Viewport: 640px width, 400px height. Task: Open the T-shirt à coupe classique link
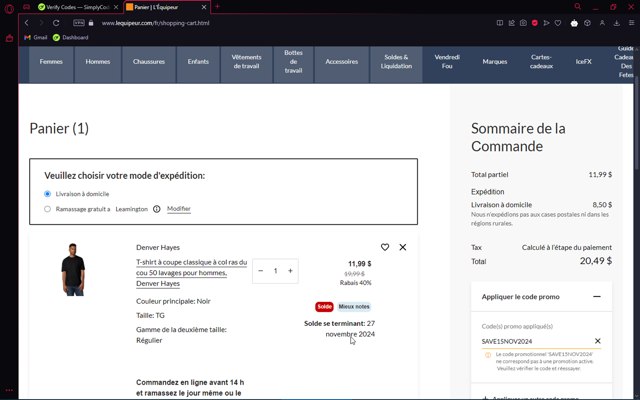191,273
